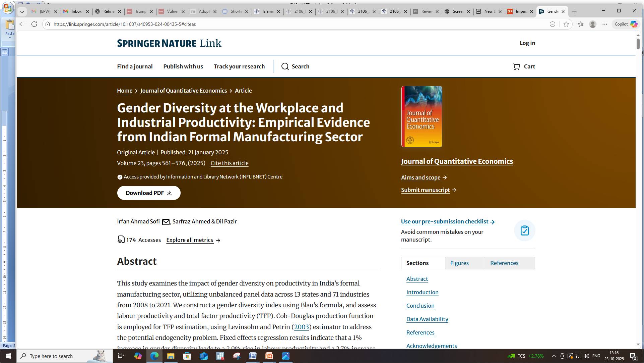Click the browser refresh icon
This screenshot has height=363, width=644.
34,24
